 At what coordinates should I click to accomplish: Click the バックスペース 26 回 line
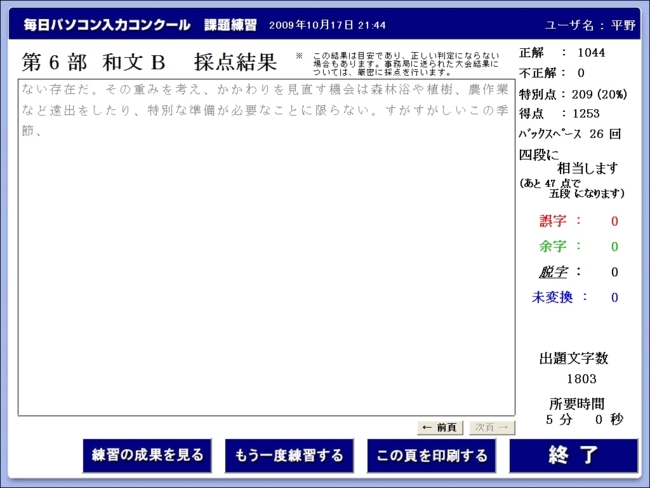pyautogui.click(x=570, y=134)
